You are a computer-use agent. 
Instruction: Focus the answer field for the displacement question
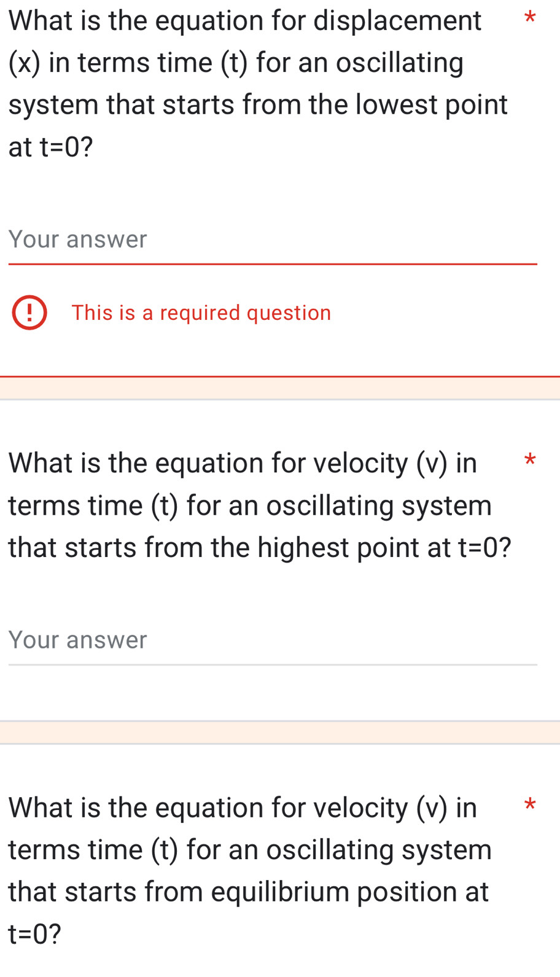[x=272, y=239]
